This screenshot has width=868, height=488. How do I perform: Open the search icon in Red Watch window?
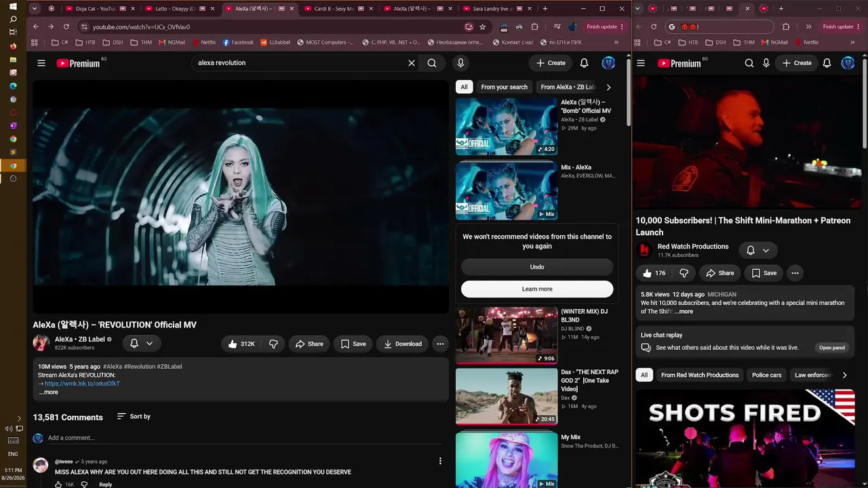749,63
